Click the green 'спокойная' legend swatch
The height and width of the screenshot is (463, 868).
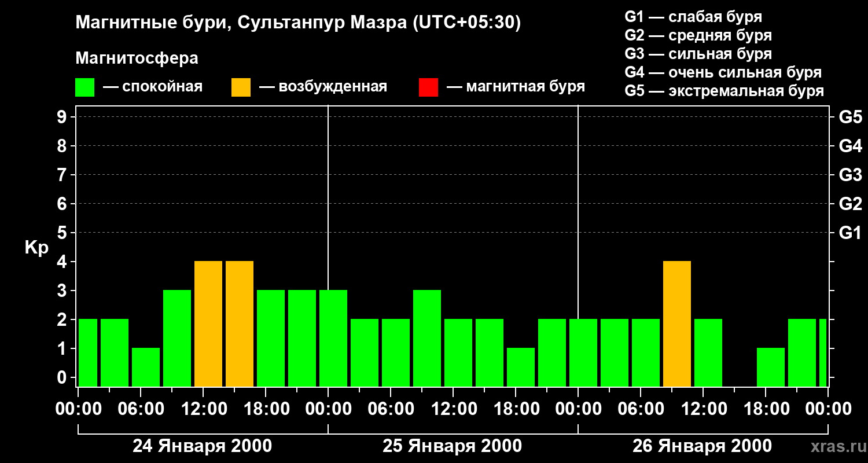click(x=85, y=87)
